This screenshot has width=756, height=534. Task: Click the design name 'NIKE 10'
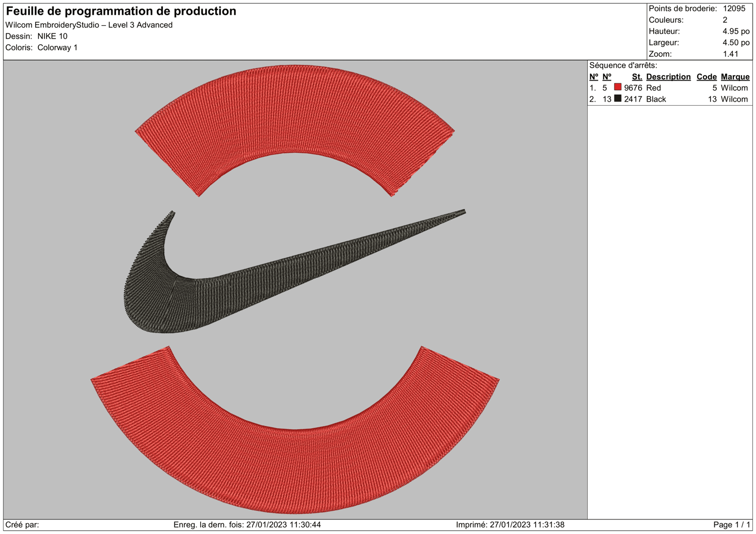click(52, 36)
